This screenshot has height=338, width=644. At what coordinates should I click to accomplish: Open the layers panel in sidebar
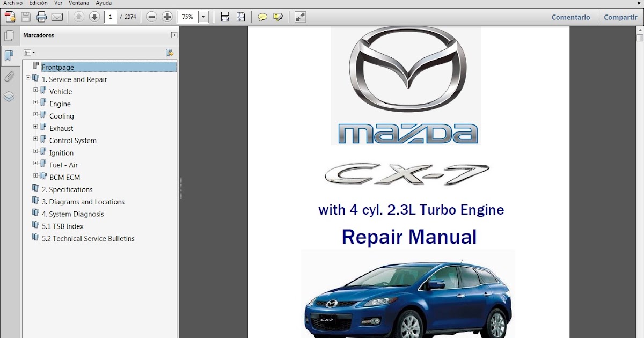9,96
